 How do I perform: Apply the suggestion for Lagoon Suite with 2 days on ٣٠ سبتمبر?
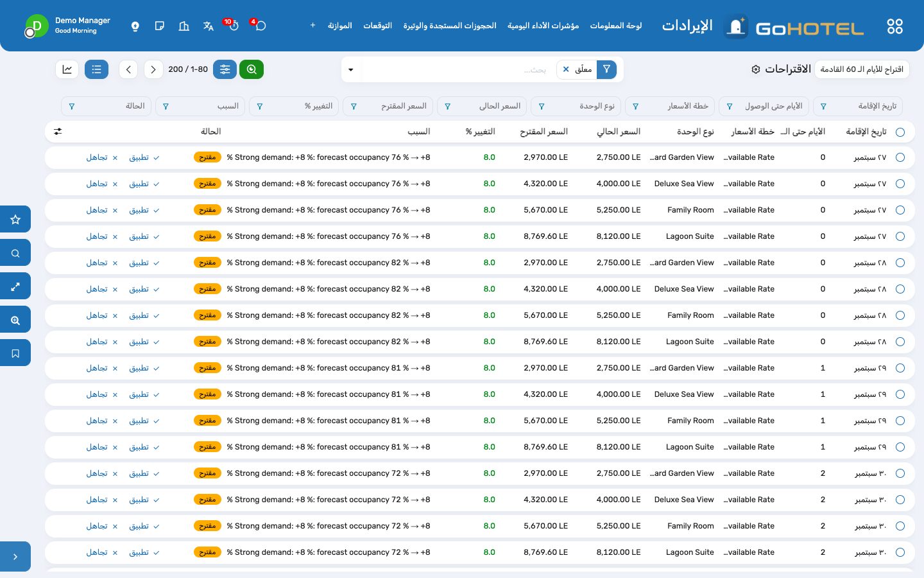coord(144,552)
